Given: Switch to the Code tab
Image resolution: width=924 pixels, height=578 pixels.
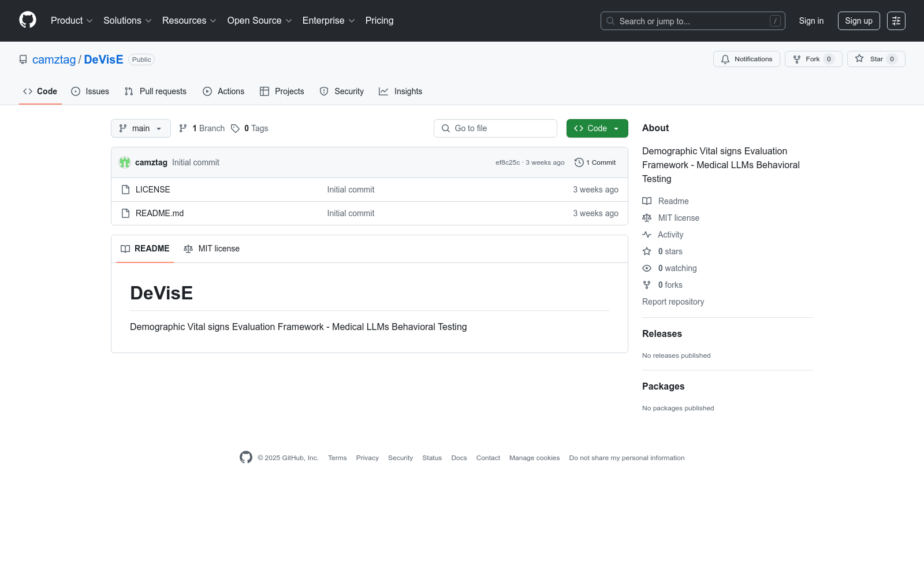Looking at the screenshot, I should tap(40, 91).
